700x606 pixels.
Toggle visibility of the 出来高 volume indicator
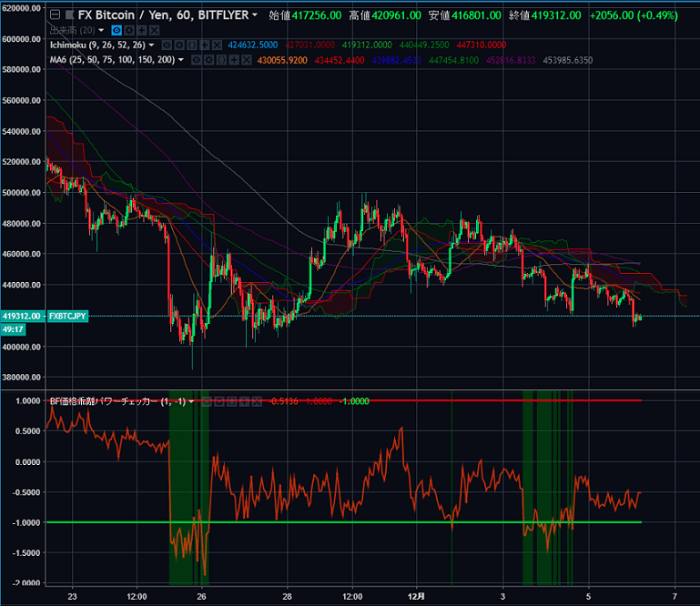tap(117, 30)
